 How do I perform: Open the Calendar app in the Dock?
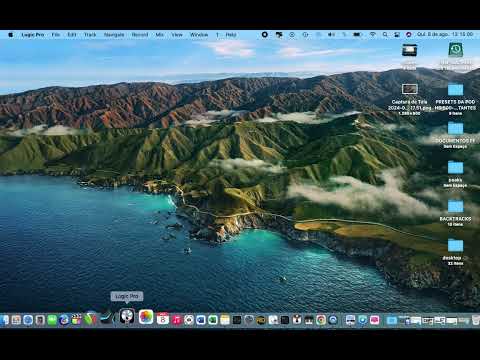coord(163,319)
